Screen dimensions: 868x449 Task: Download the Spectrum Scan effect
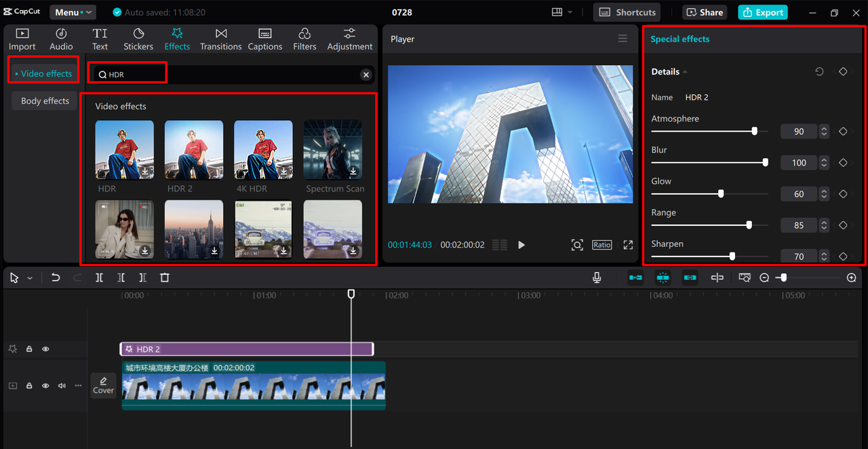coord(353,172)
